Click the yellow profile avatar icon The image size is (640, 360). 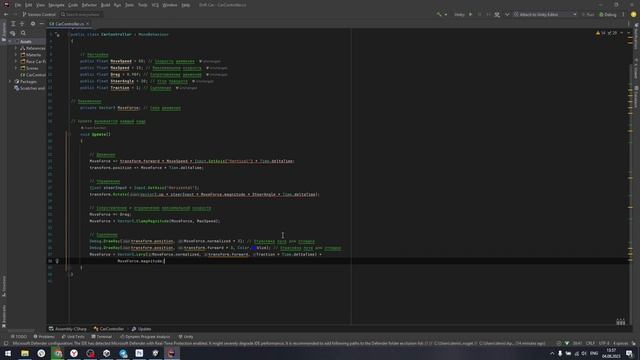point(633,14)
